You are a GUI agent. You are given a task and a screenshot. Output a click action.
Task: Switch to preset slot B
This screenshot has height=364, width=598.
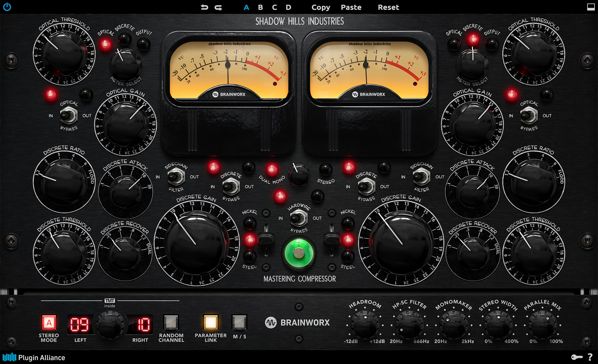(260, 7)
